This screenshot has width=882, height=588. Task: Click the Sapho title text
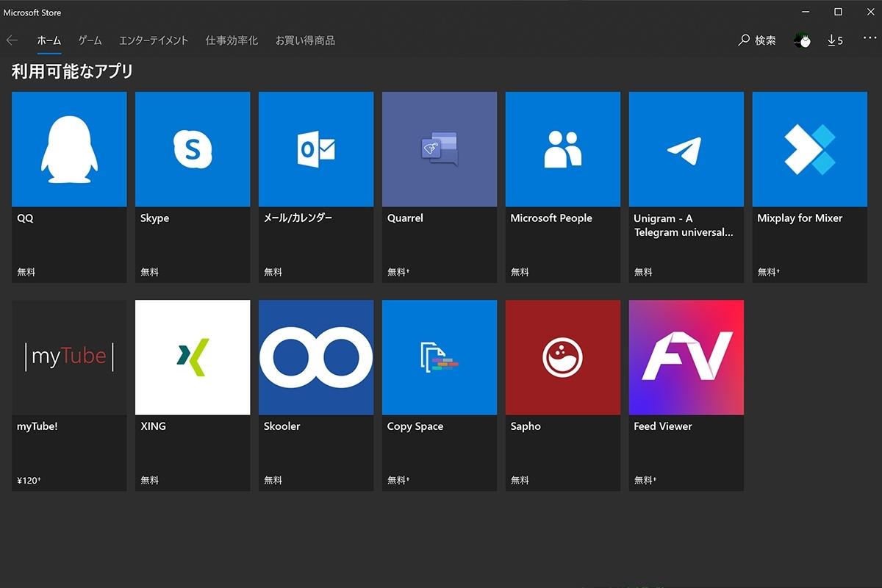pos(526,426)
